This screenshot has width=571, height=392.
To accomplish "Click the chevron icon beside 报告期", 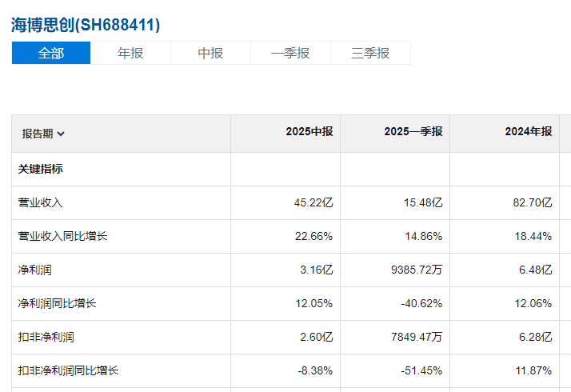I will (62, 134).
